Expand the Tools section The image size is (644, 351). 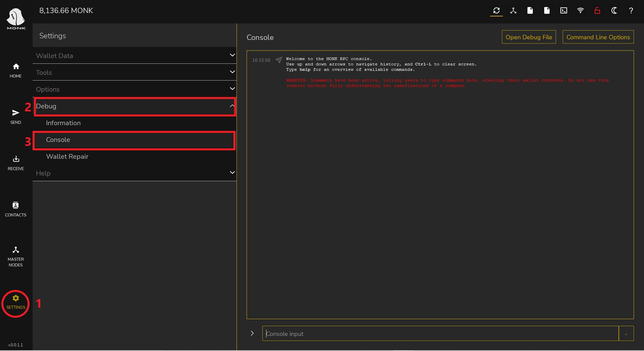point(134,72)
